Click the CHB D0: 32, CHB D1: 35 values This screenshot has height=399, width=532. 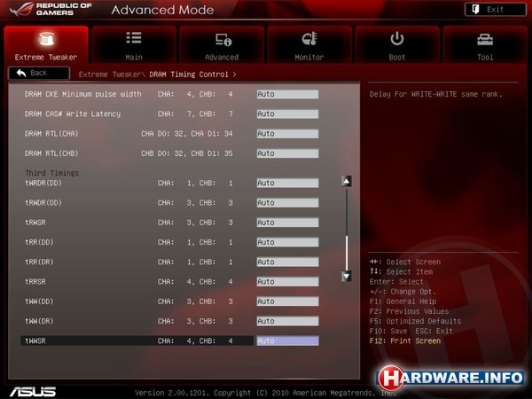pos(187,153)
